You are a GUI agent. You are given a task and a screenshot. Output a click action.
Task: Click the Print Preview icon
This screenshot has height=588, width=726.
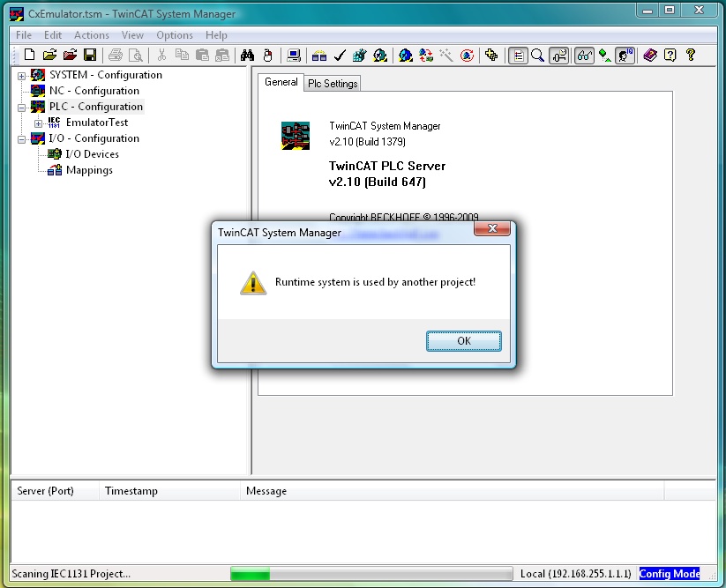pos(135,56)
